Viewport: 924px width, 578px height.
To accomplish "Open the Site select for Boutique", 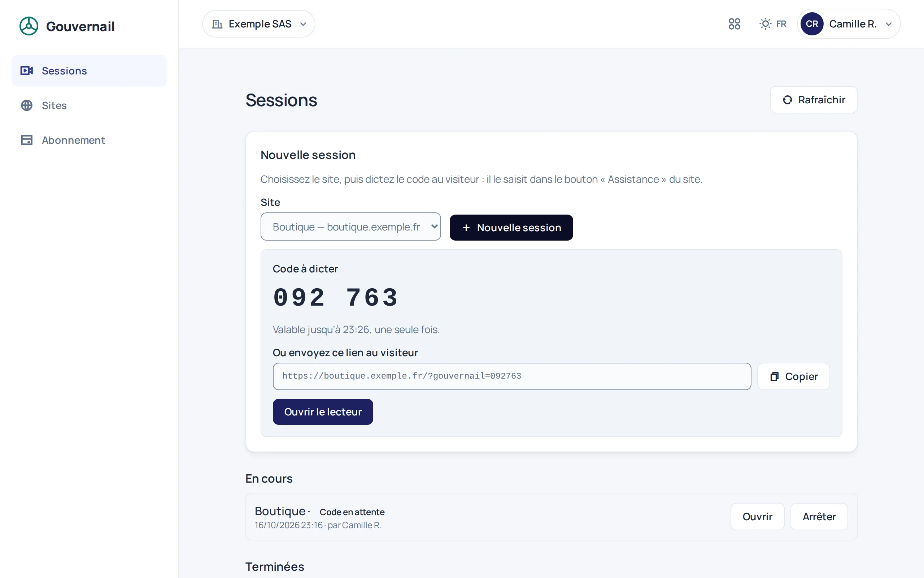I will [x=350, y=227].
